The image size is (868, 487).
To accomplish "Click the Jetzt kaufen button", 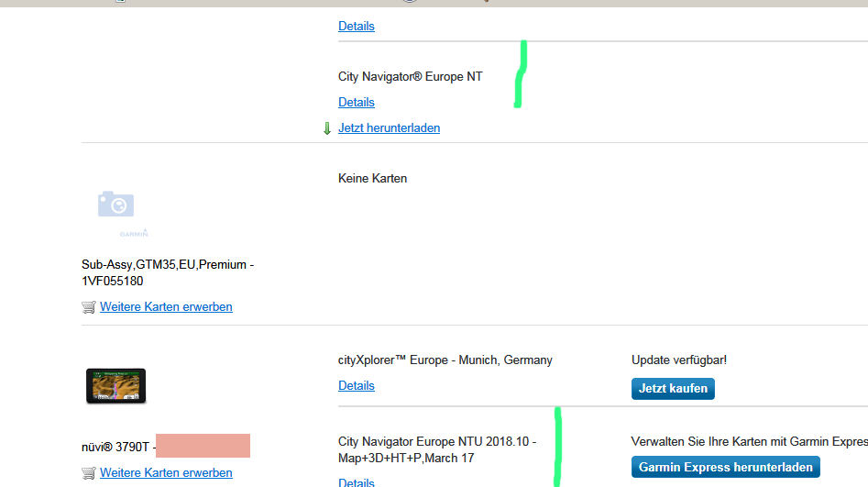I will pyautogui.click(x=673, y=388).
